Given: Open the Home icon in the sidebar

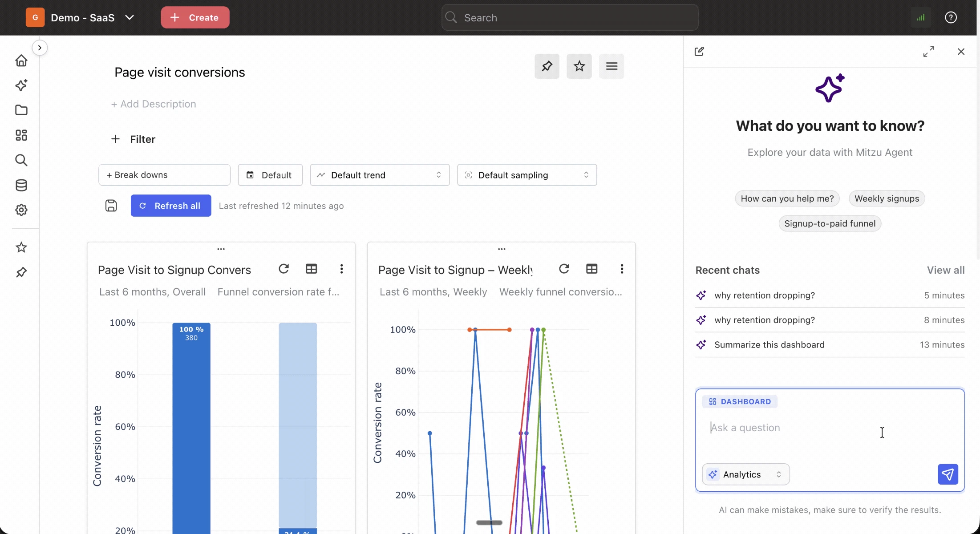Looking at the screenshot, I should click(x=21, y=61).
